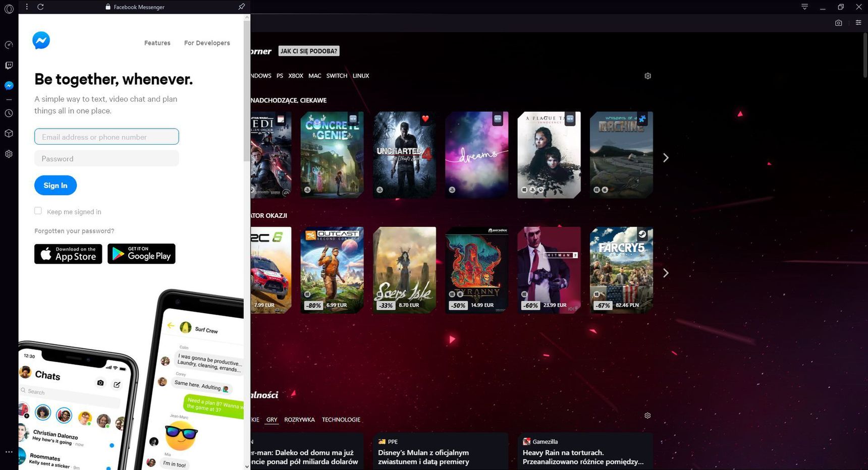Open browser Settings gear in sidebar

[x=9, y=154]
